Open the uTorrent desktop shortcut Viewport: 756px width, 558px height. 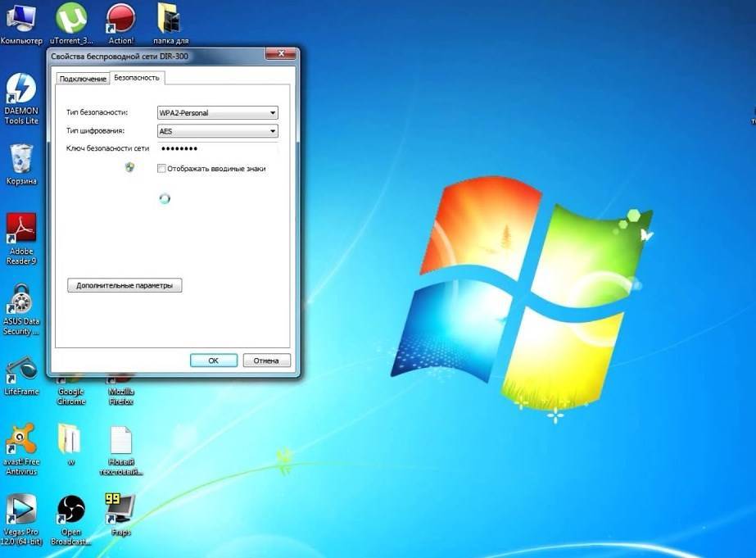pyautogui.click(x=71, y=18)
